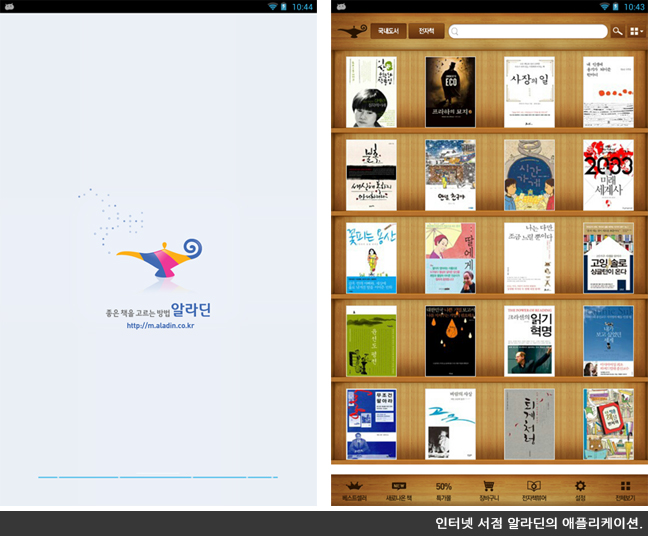Viewport: 648px width, 536px height.
Task: Open 새로나온 책 new icon
Action: point(399,491)
